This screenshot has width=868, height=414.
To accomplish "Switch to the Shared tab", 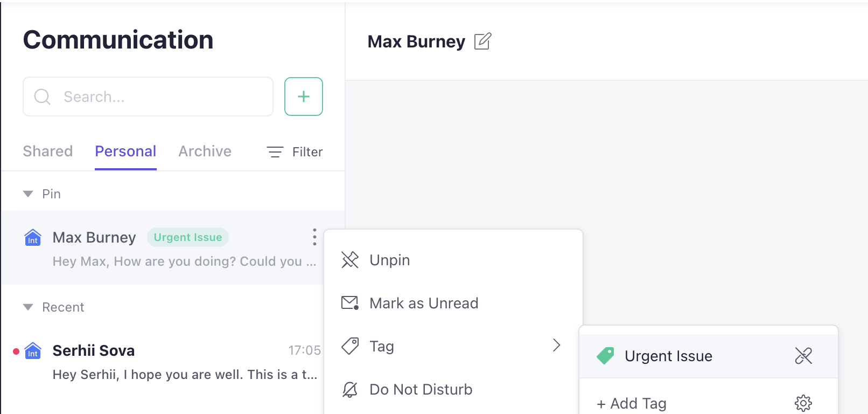I will point(48,151).
